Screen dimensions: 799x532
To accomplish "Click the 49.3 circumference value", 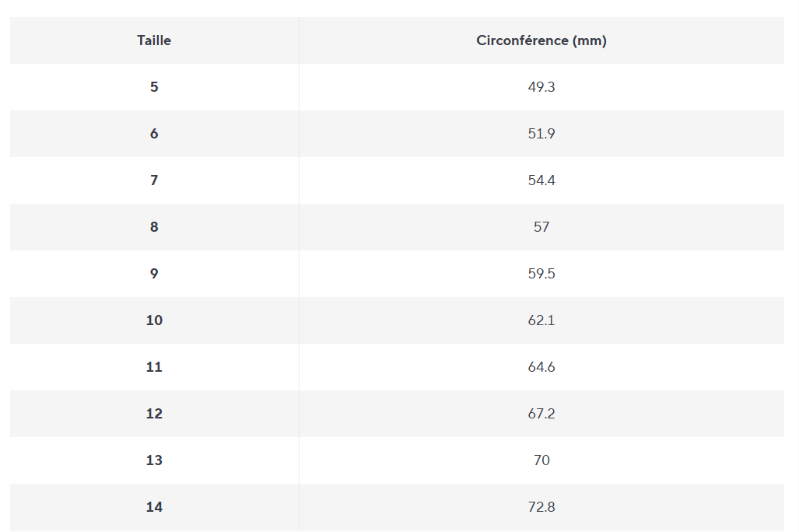I will click(541, 87).
